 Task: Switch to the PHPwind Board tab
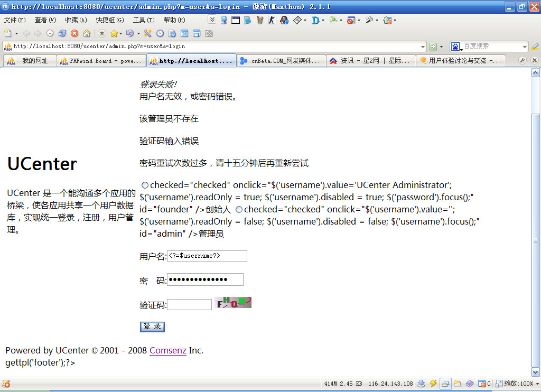[x=101, y=61]
